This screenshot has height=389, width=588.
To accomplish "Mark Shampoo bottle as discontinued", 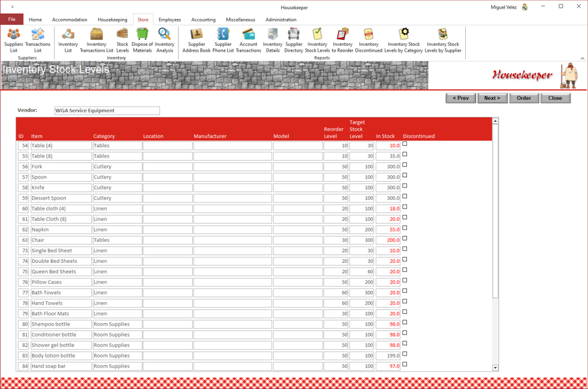I will (x=404, y=322).
